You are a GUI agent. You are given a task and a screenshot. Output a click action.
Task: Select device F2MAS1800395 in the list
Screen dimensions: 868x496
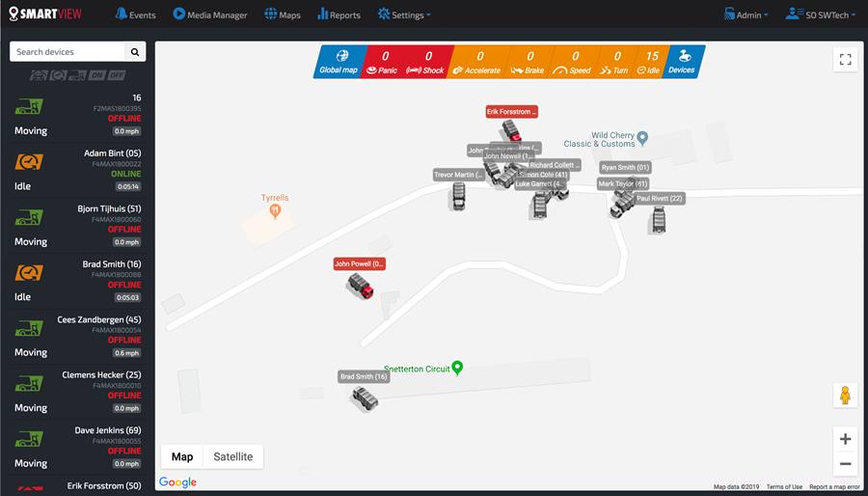pos(77,115)
